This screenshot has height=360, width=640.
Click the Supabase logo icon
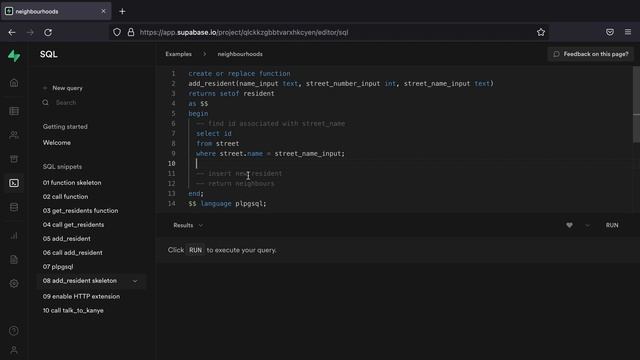click(x=14, y=56)
